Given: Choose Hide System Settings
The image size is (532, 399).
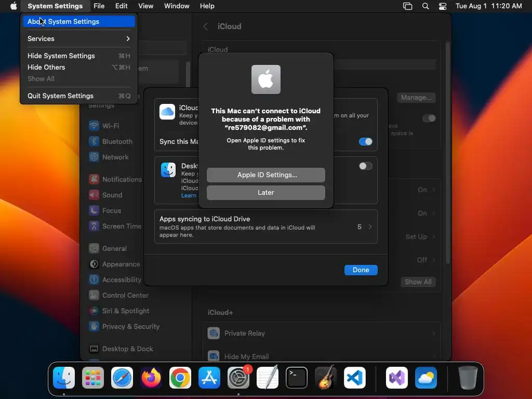Looking at the screenshot, I should [x=79, y=56].
